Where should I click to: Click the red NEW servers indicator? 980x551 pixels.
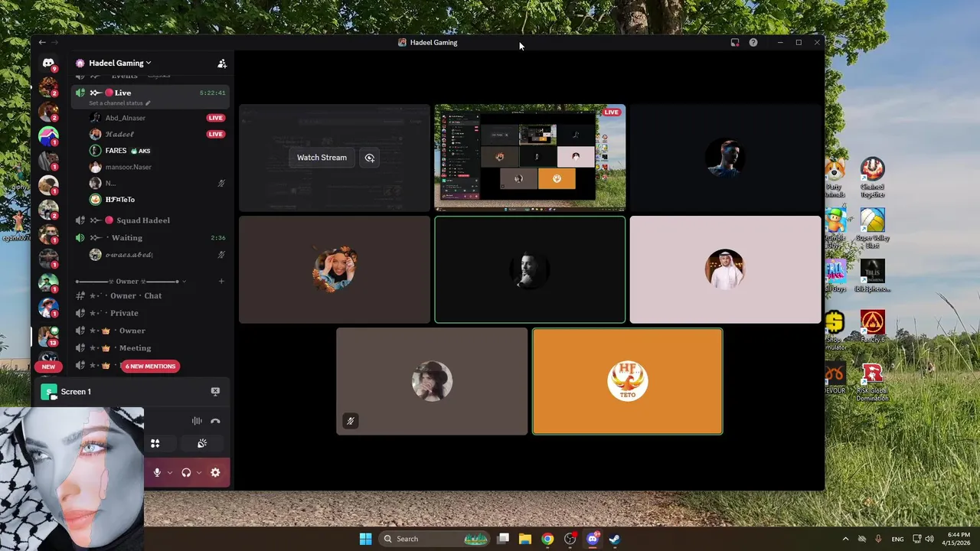point(48,367)
